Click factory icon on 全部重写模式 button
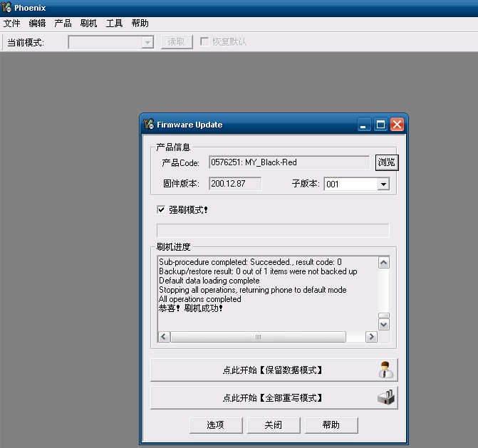Viewport: 478px width, 448px height. click(x=386, y=397)
